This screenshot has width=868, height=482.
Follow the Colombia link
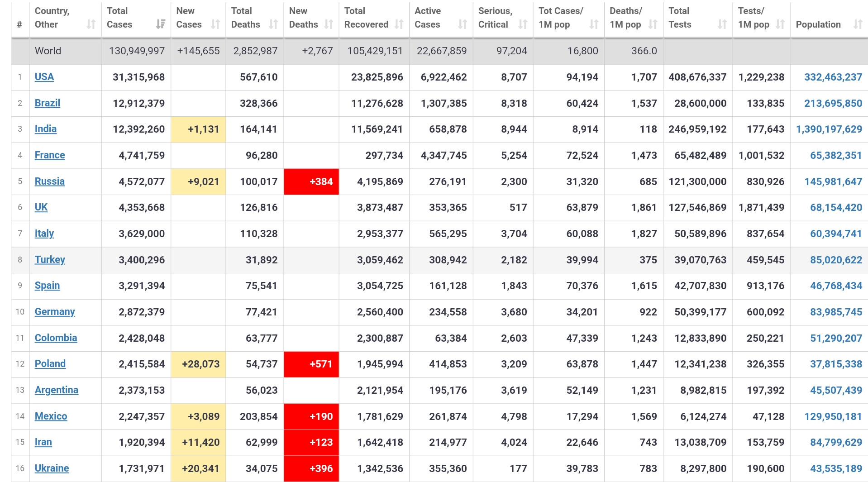[56, 338]
